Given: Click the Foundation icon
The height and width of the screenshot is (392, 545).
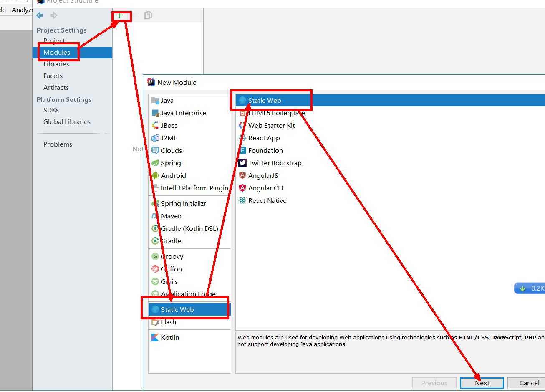Looking at the screenshot, I should tap(242, 150).
